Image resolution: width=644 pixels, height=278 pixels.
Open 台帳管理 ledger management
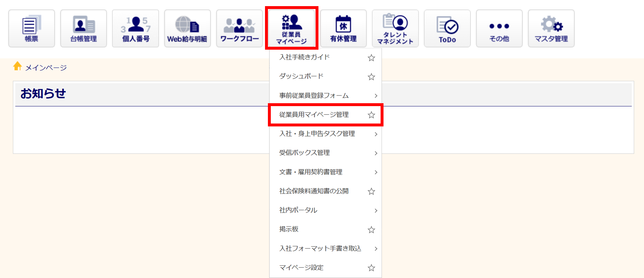click(x=83, y=28)
